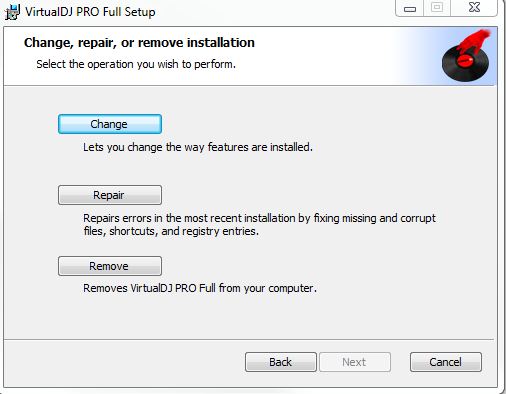
Task: Cancel the VirtualDJ setup wizard
Action: click(x=446, y=362)
